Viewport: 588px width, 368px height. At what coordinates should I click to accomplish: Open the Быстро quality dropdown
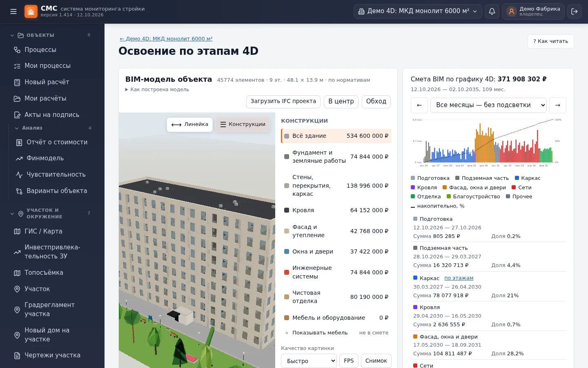309,361
